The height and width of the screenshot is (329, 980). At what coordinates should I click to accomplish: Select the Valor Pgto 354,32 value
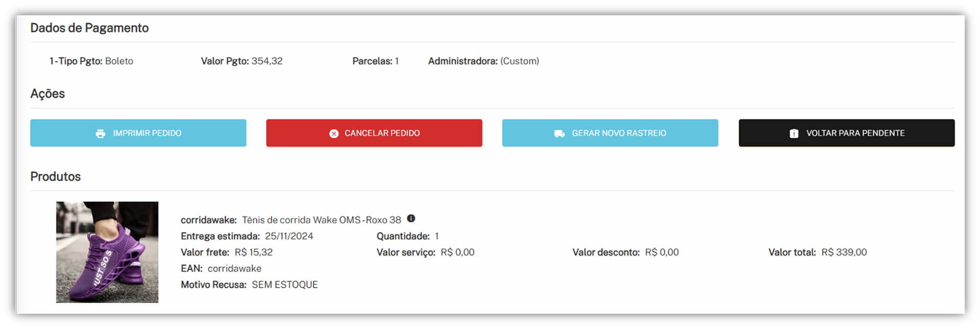[x=267, y=61]
